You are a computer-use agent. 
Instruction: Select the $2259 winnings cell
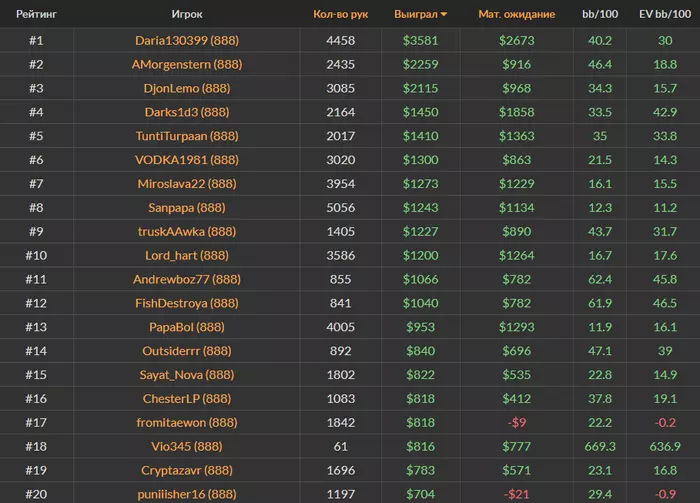(421, 65)
